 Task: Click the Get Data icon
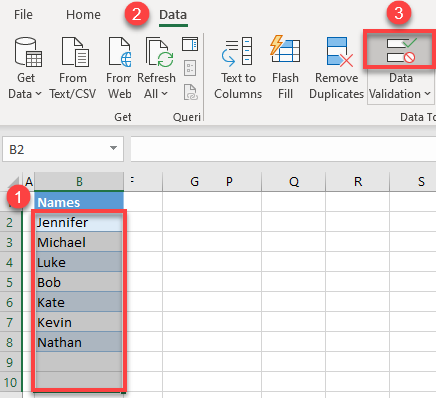point(28,52)
